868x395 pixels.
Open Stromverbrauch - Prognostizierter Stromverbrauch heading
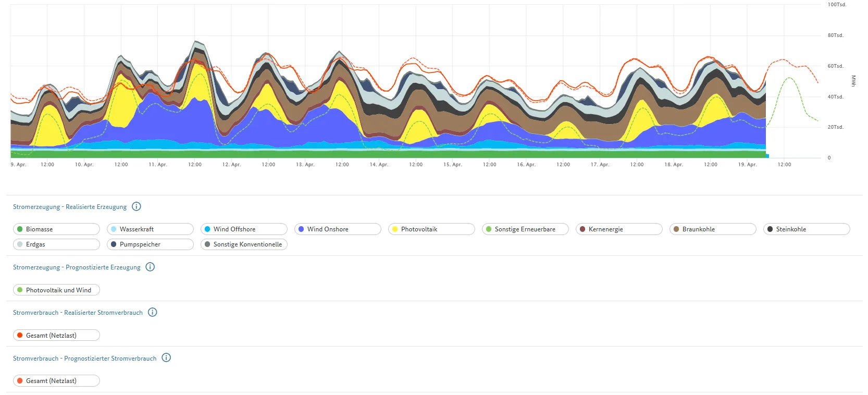click(x=84, y=359)
